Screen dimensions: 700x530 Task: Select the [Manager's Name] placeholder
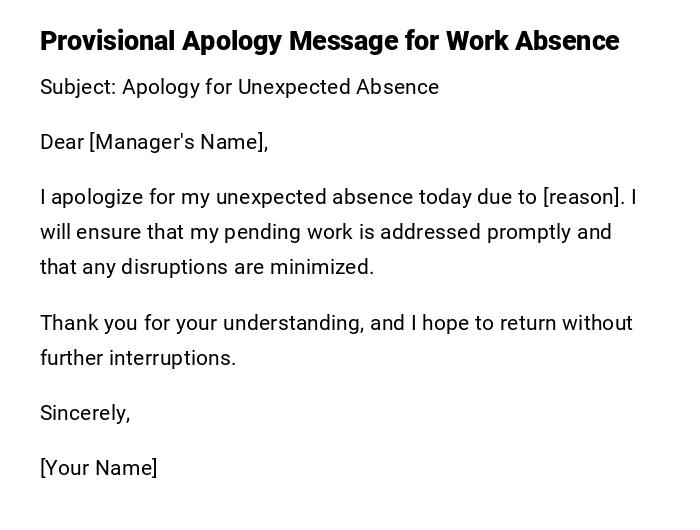point(179,142)
